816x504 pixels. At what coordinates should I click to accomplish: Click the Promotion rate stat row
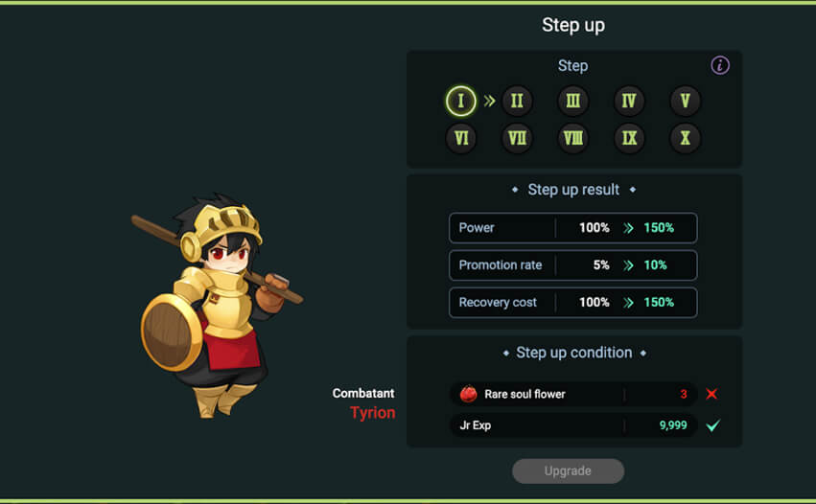[x=573, y=265]
